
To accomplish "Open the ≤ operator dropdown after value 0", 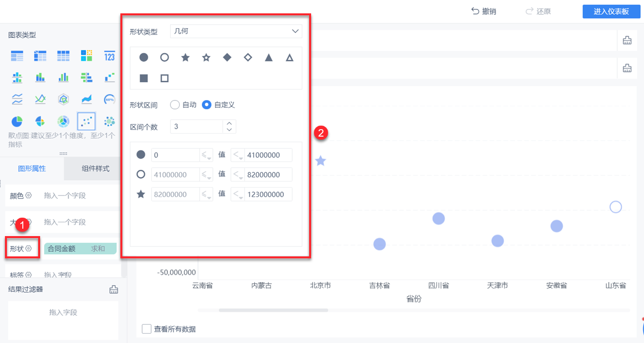I will 207,155.
